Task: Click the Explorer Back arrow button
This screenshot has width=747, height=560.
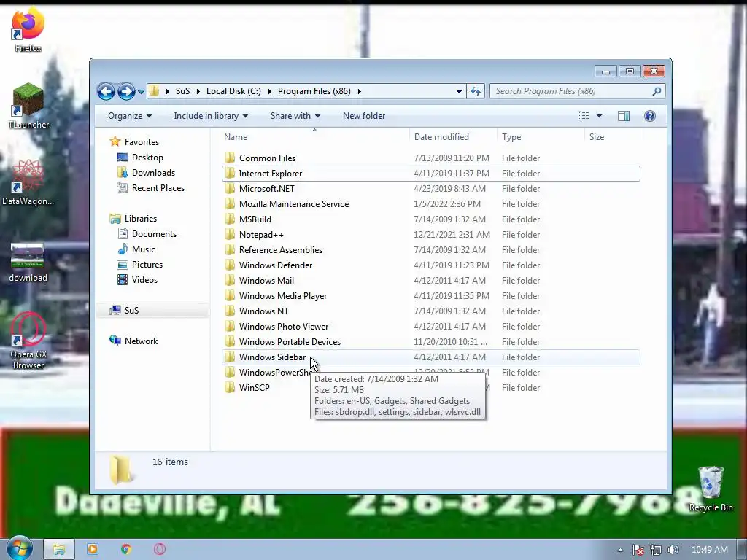Action: pos(106,91)
